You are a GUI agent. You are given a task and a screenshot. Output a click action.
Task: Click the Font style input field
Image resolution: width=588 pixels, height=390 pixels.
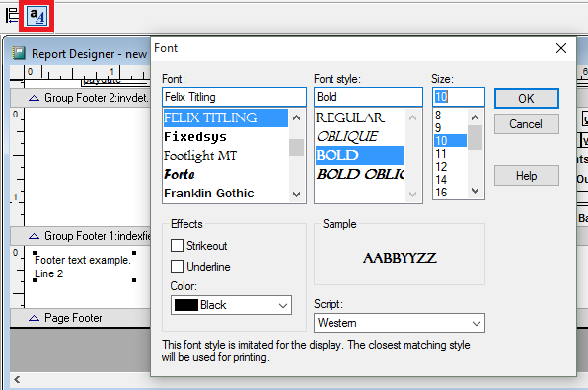pos(368,97)
